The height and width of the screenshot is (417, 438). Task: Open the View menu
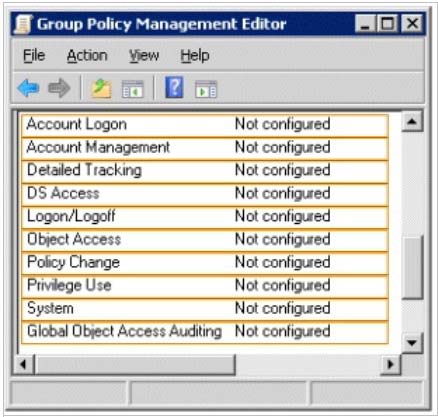[x=144, y=55]
